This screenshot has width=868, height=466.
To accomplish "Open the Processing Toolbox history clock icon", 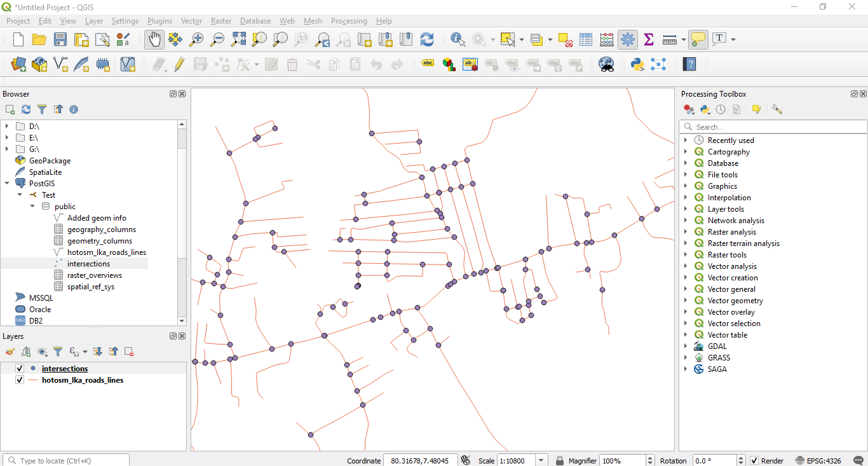I will (x=721, y=109).
